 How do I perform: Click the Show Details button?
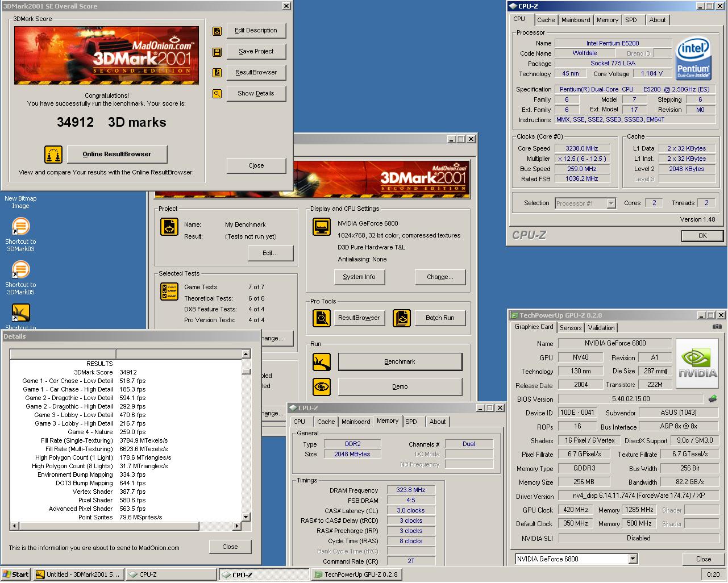256,94
